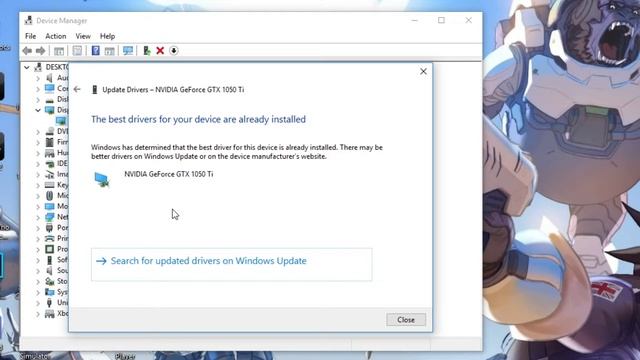Expand the DVD drives category

38,131
